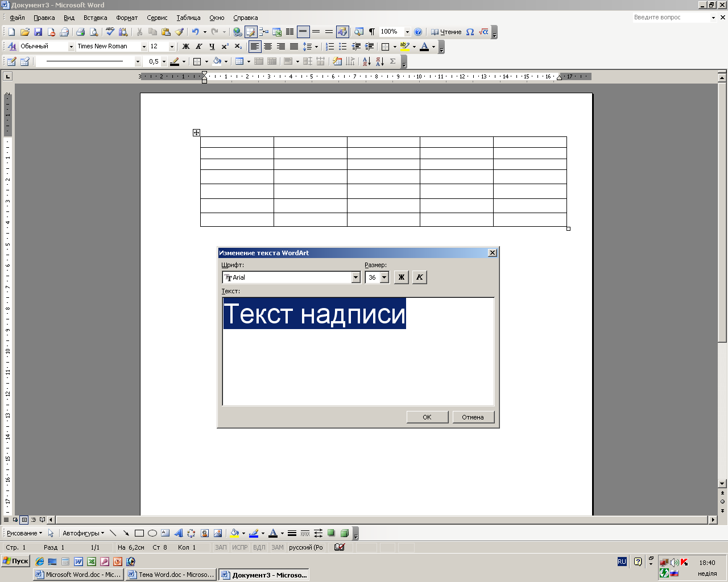
Task: Apply fill color with paint bucket
Action: pos(234,533)
